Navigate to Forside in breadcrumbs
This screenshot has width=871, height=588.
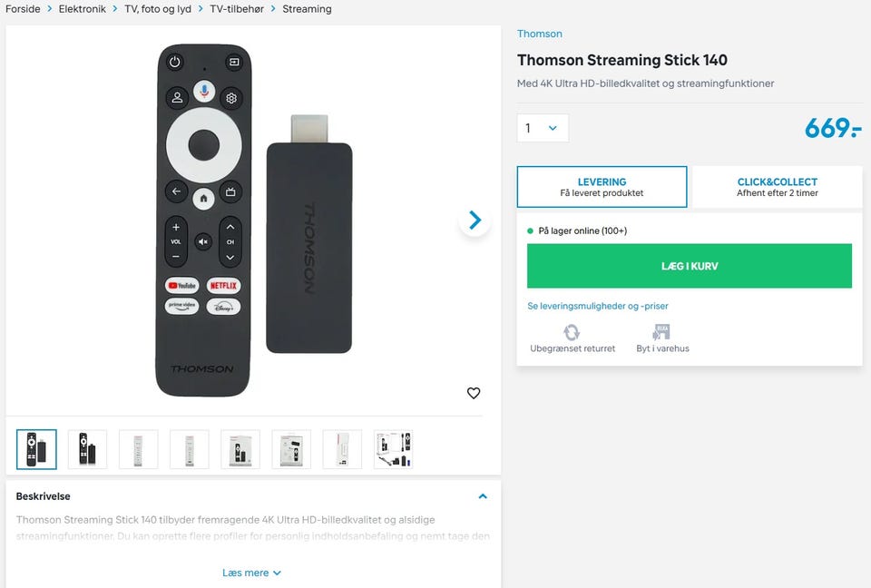point(23,9)
